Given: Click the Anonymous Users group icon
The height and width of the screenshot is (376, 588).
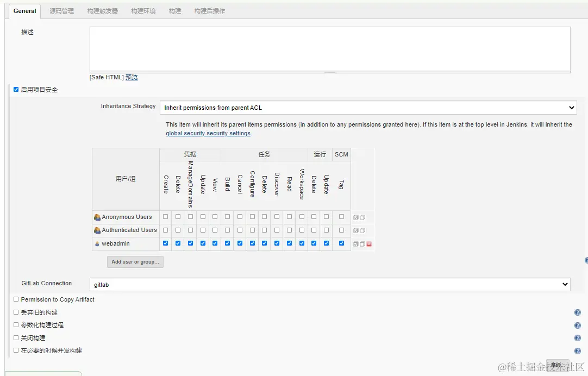Looking at the screenshot, I should pyautogui.click(x=97, y=217).
